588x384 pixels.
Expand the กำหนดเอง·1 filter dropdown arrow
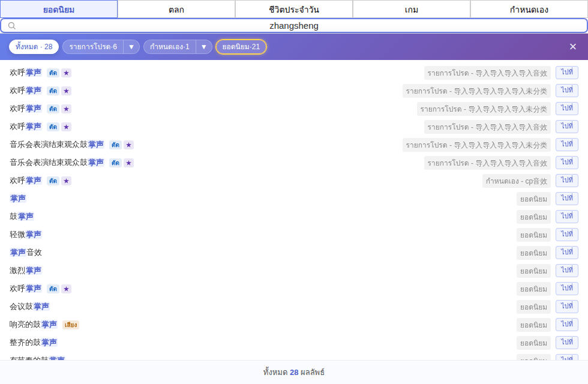[203, 47]
